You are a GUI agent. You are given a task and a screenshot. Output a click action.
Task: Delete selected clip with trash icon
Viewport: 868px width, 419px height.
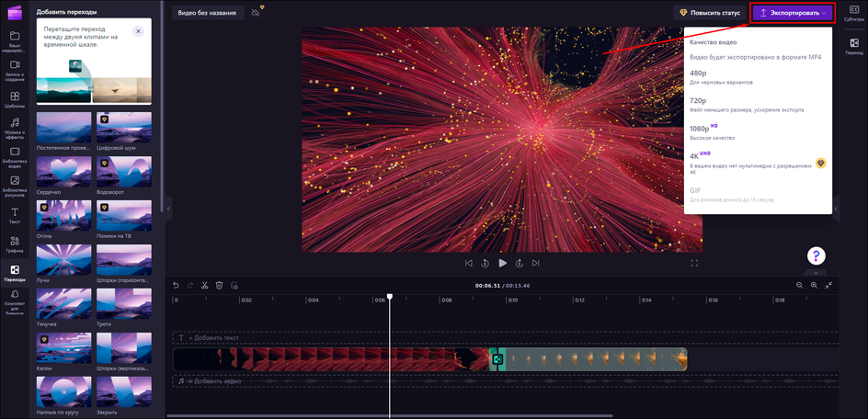pos(219,285)
